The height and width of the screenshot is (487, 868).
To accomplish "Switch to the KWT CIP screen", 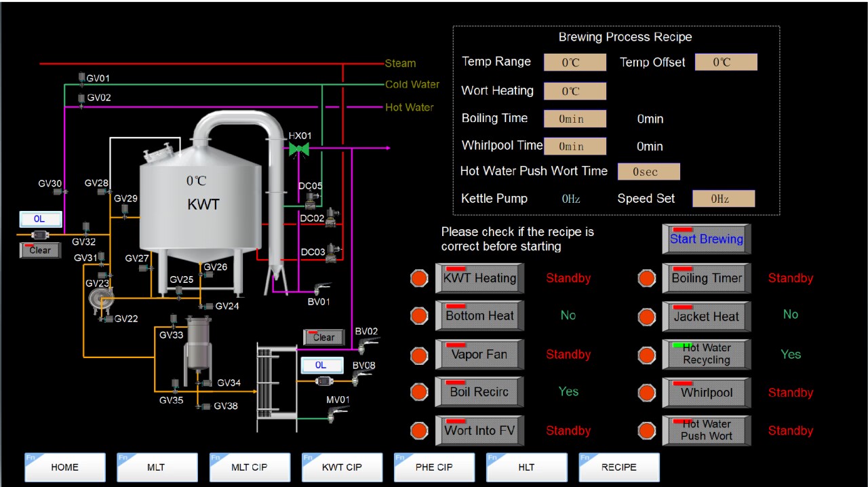I will [342, 467].
